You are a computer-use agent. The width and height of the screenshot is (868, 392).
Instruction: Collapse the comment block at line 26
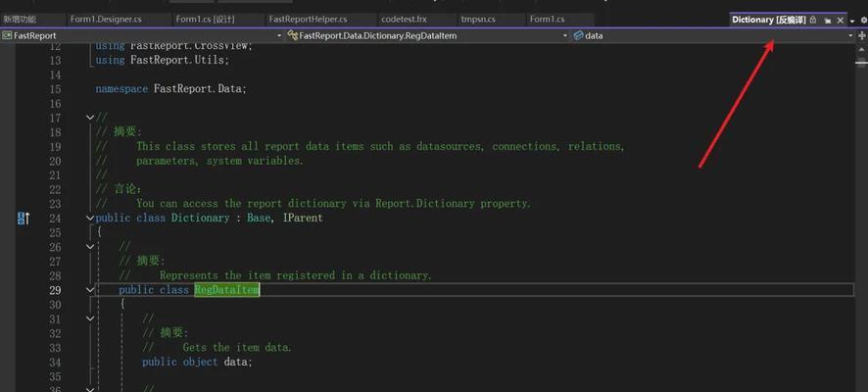coord(90,247)
